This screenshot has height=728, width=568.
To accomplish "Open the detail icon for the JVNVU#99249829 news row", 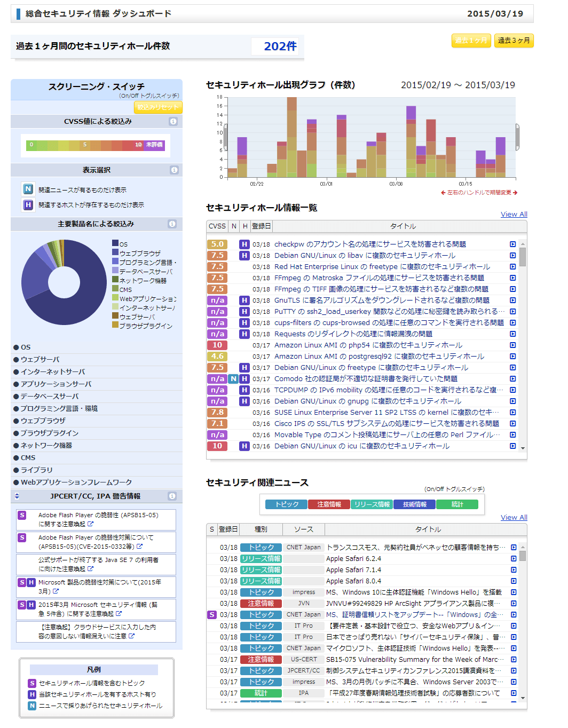I will (x=514, y=604).
